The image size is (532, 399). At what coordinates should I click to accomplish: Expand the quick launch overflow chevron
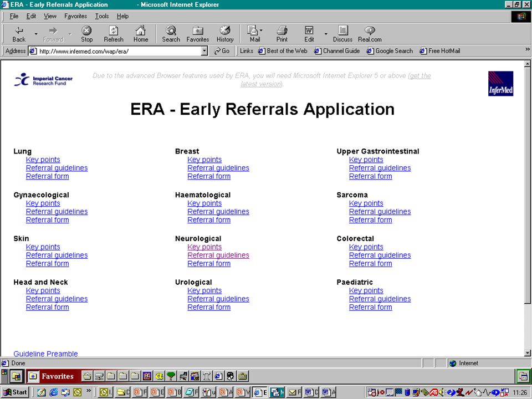click(89, 391)
